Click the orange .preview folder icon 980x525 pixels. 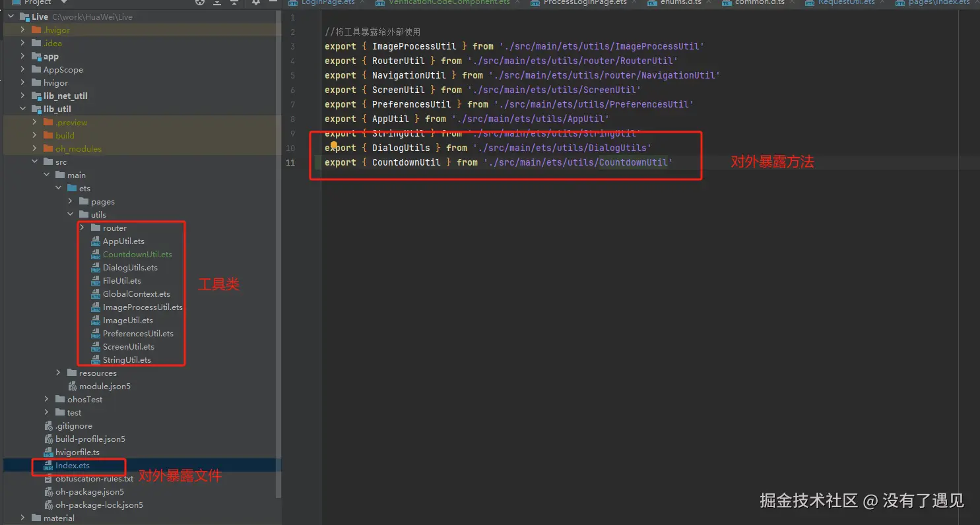point(48,123)
